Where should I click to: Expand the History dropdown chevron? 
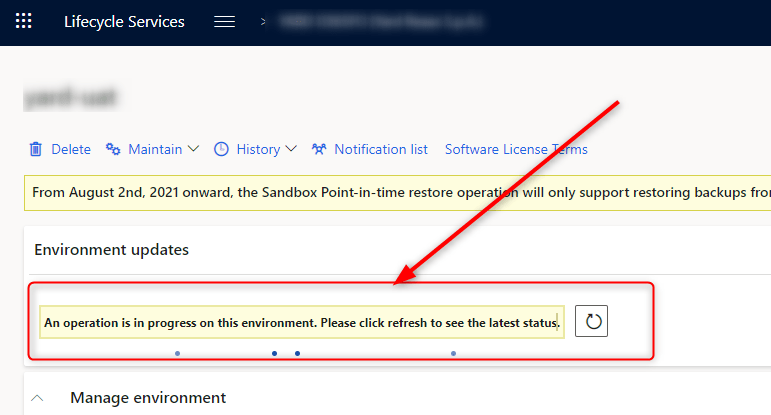tap(291, 149)
